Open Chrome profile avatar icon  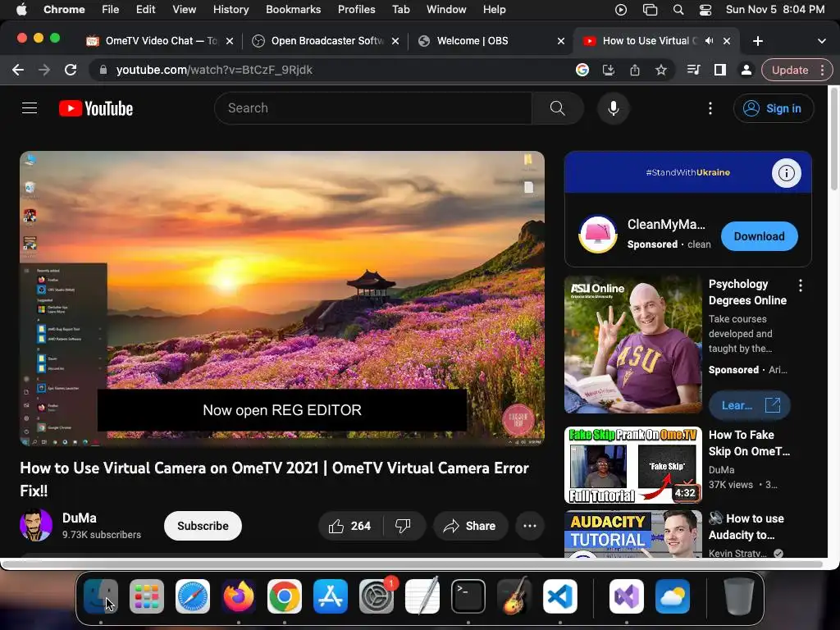[746, 71]
